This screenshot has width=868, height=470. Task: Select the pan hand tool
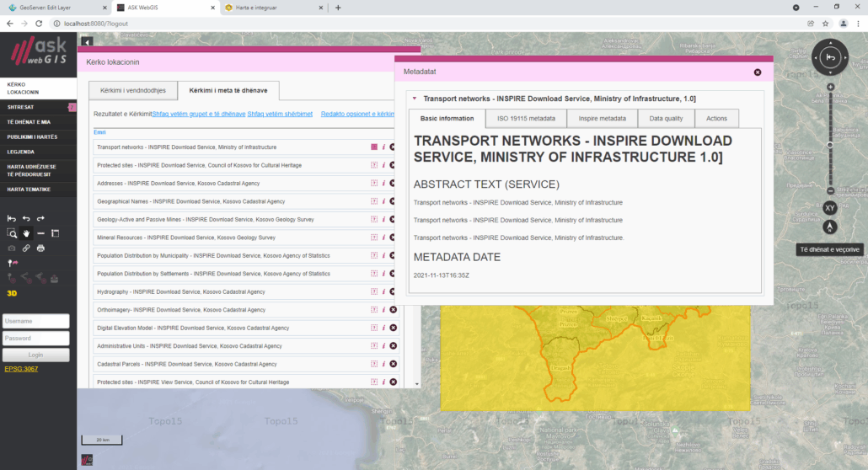click(x=26, y=232)
